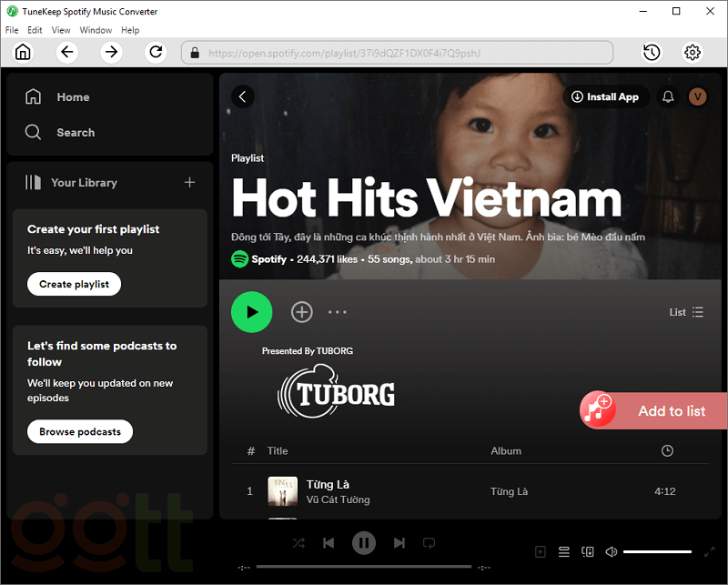Screen dimensions: 728x585
Task: Click the conversion history clock icon
Action: [652, 52]
